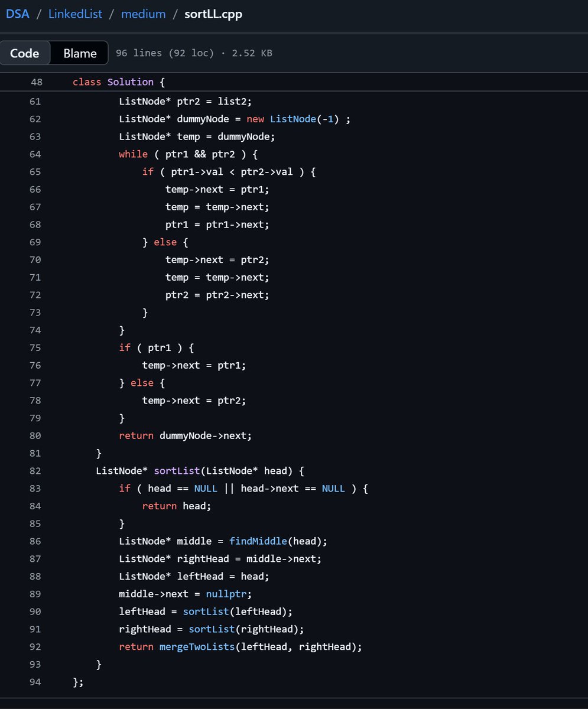Click 'if ( ptr1->val < ptr2->val )' line

[229, 172]
